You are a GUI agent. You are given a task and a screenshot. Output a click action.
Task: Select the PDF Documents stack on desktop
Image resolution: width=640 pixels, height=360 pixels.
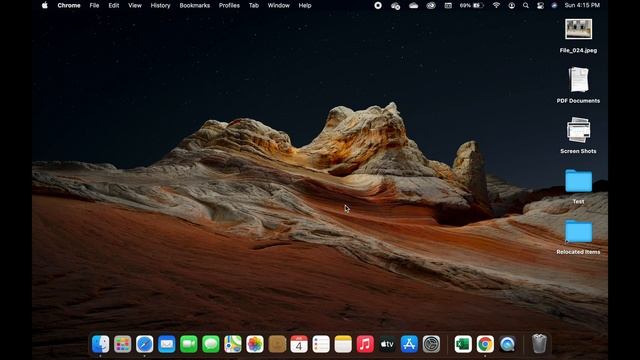[578, 80]
